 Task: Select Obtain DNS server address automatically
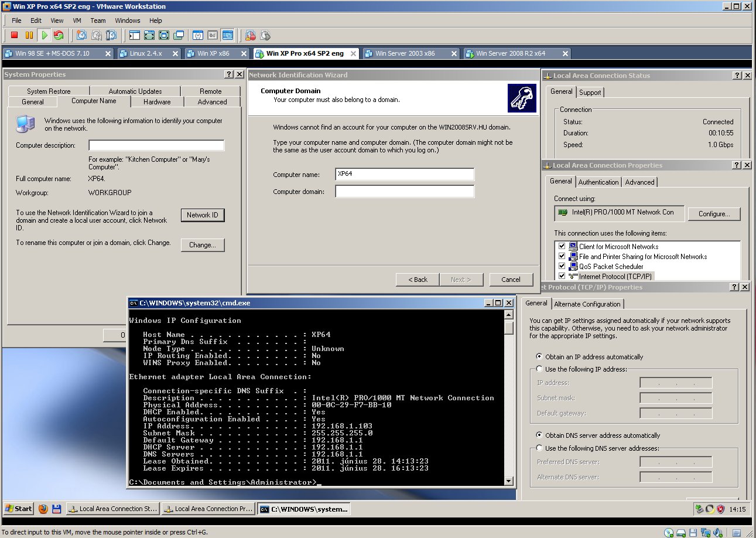[x=539, y=435]
